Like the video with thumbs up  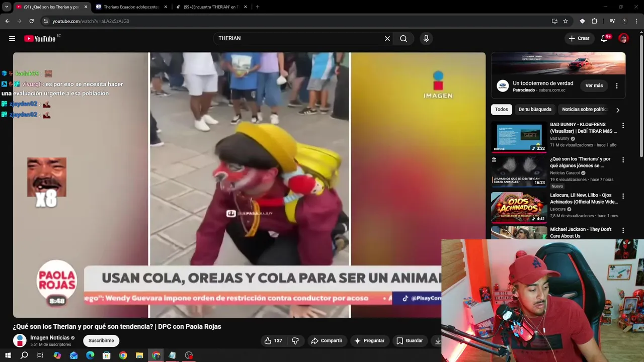273,341
